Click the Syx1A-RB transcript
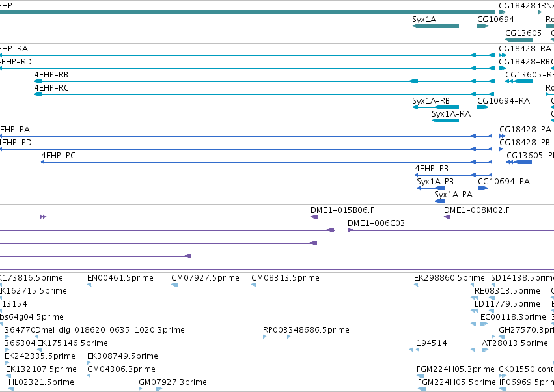 pos(436,107)
